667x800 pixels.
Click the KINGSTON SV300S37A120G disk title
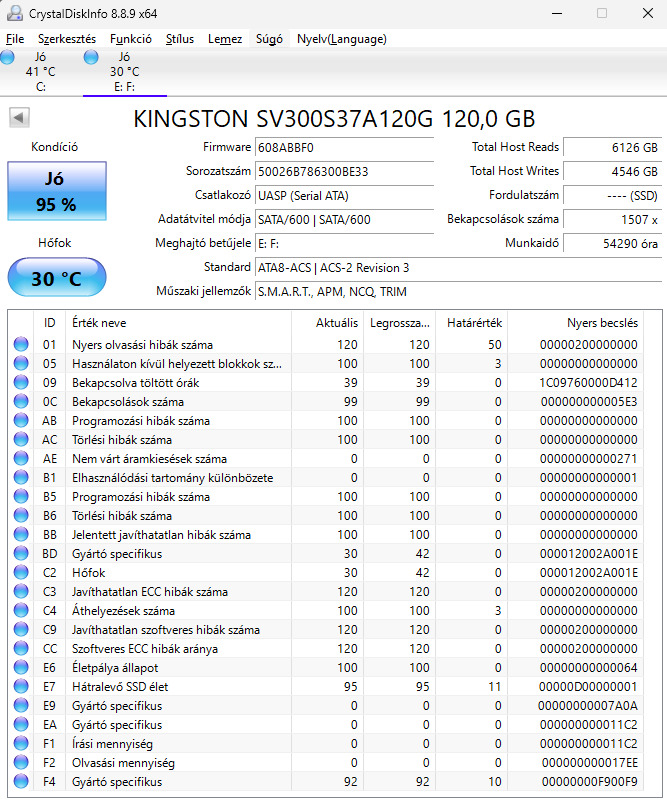pos(334,119)
